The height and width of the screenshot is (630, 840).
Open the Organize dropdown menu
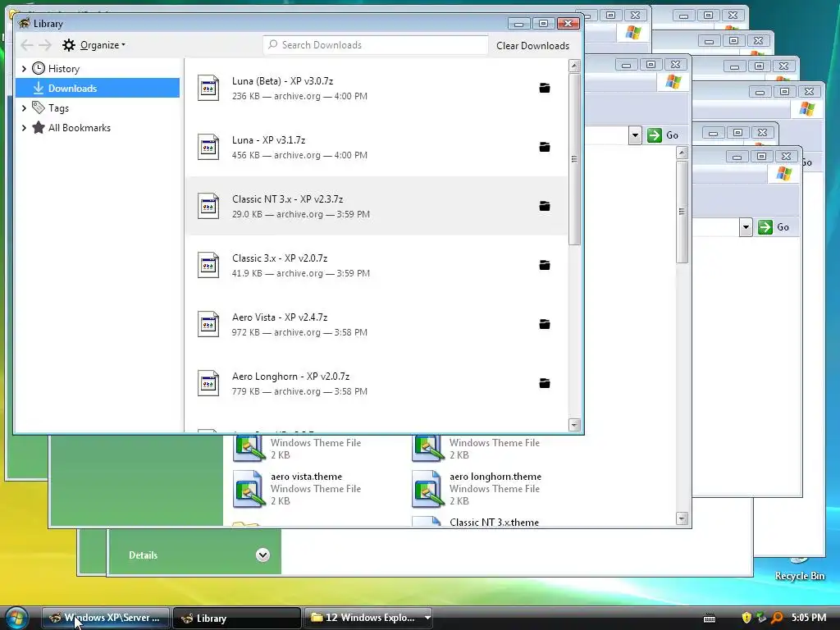click(x=103, y=45)
